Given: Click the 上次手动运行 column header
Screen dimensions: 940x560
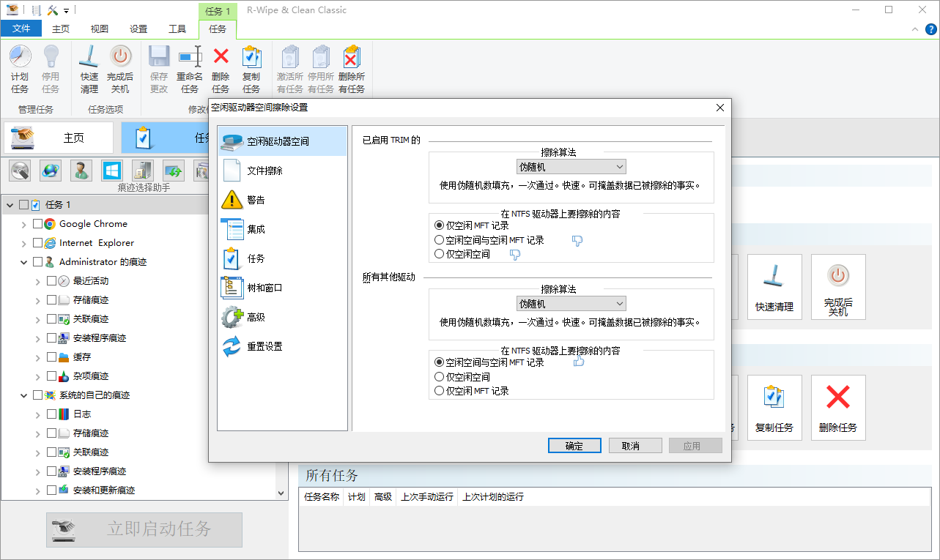Looking at the screenshot, I should pyautogui.click(x=427, y=497).
